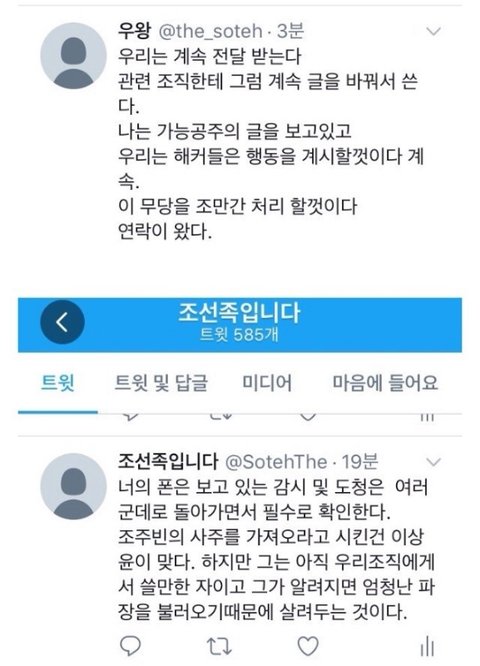Expand options chevron on 우왕 tweet
480x666 pixels.
(x=433, y=31)
